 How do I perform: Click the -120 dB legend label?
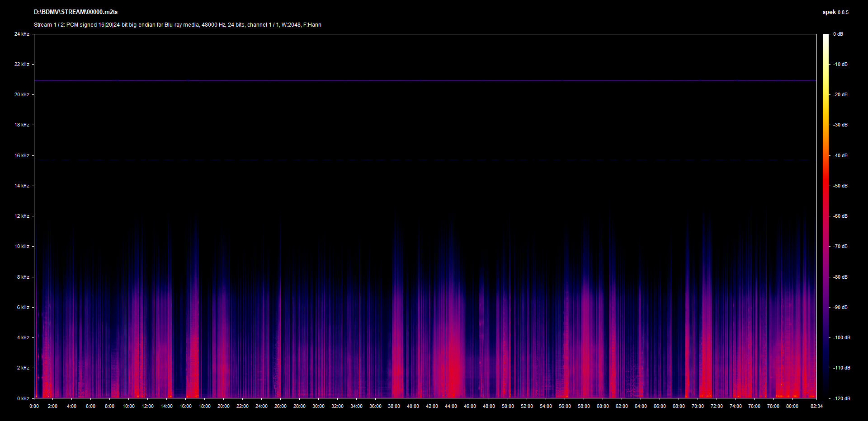(841, 398)
